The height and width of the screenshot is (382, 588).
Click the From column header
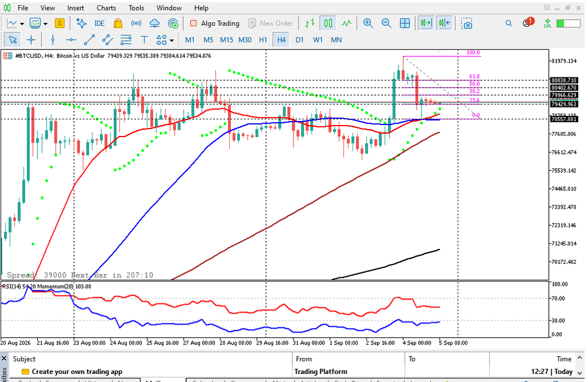(x=303, y=359)
